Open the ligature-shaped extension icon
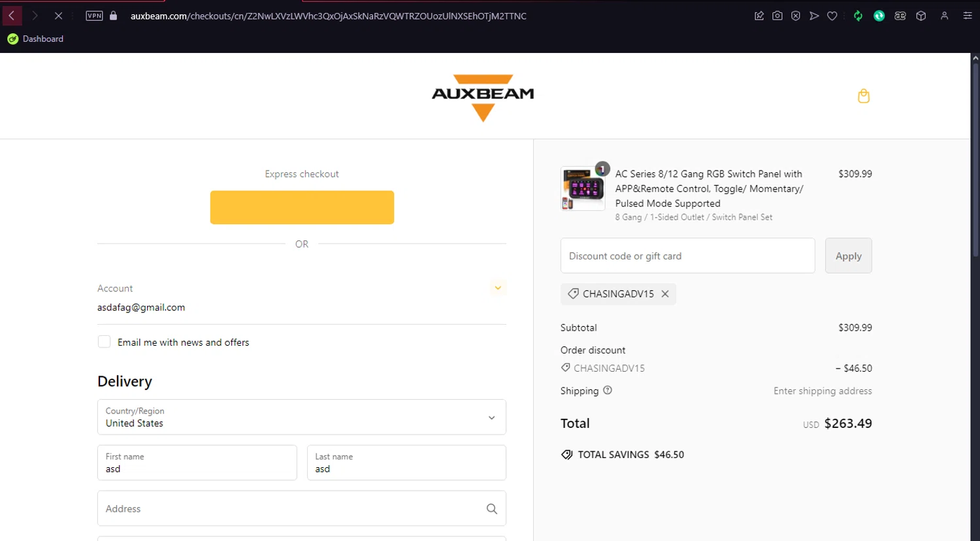The image size is (980, 541). point(900,16)
